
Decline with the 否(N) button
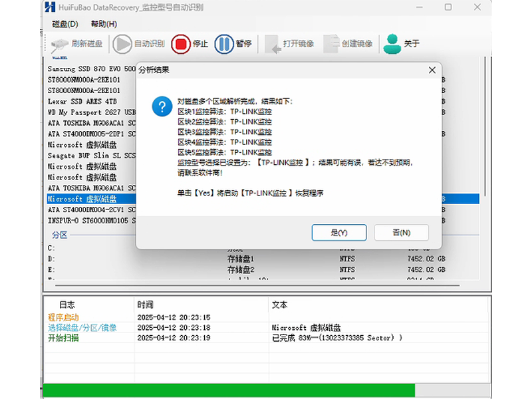pos(402,232)
